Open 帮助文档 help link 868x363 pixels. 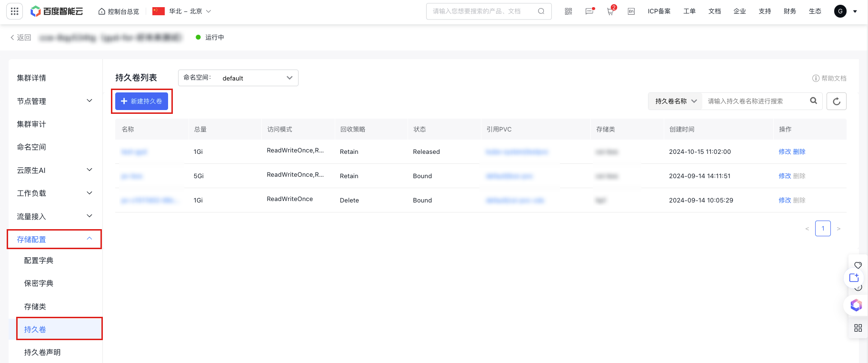click(x=829, y=78)
